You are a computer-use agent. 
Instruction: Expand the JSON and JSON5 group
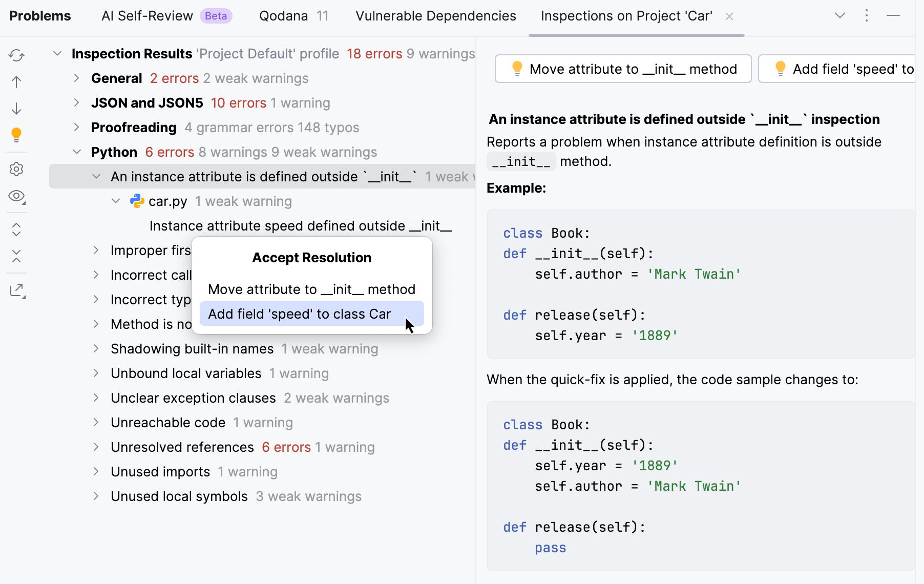tap(76, 103)
